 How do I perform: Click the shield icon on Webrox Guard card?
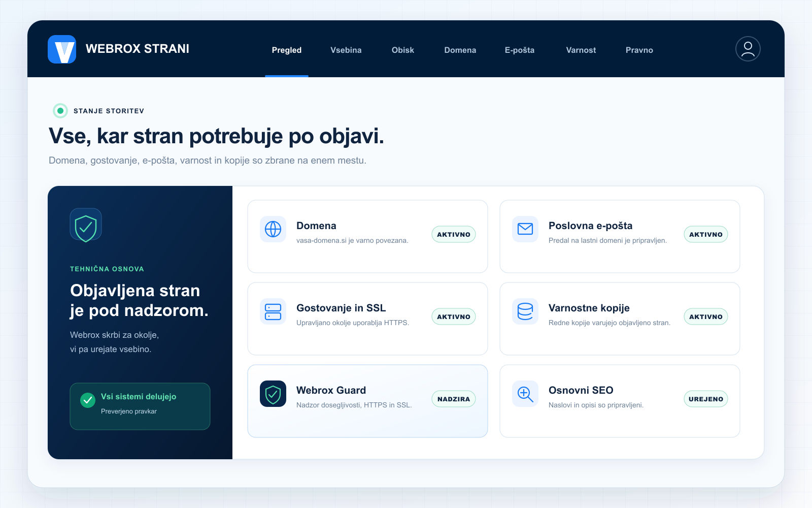273,394
